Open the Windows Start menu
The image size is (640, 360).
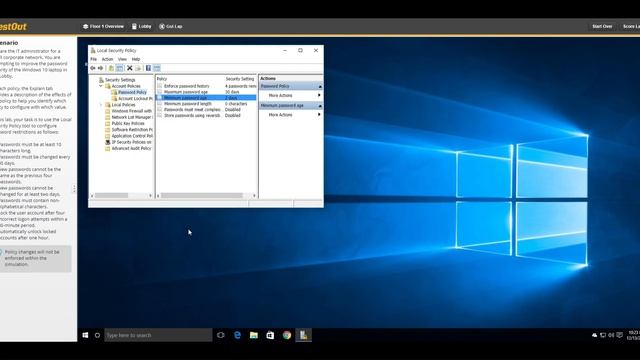tap(85, 335)
